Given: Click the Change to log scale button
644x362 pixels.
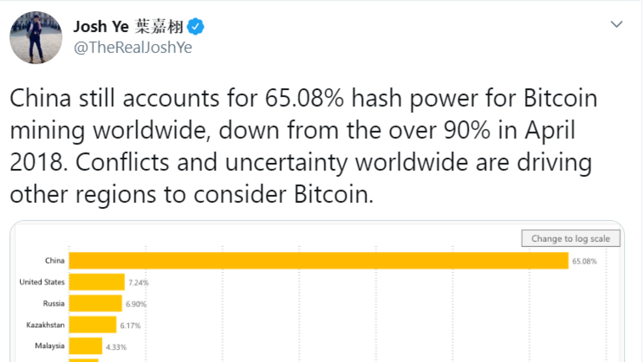Looking at the screenshot, I should coord(571,239).
